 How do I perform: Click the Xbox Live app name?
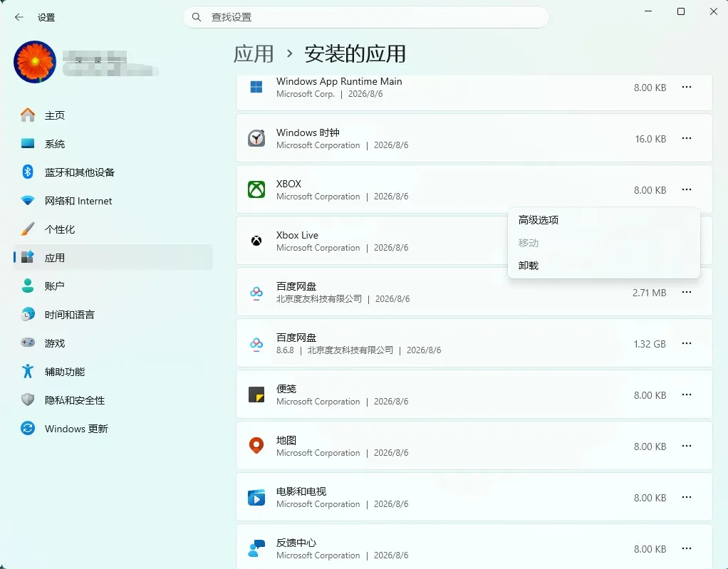pos(297,235)
